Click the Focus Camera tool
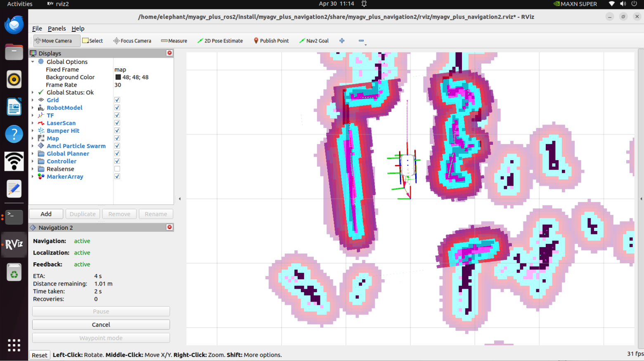The height and width of the screenshot is (361, 644). point(132,41)
